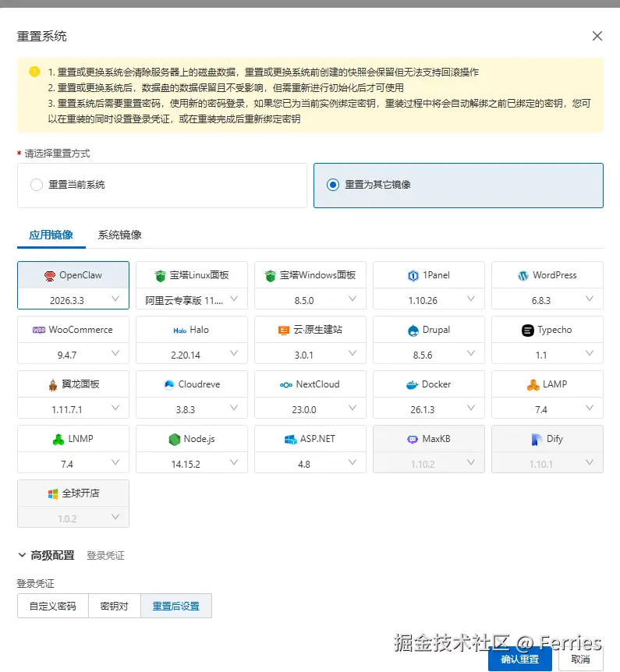Open MaxKB version dropdown 1.10.2
The image size is (620, 672).
click(x=429, y=463)
